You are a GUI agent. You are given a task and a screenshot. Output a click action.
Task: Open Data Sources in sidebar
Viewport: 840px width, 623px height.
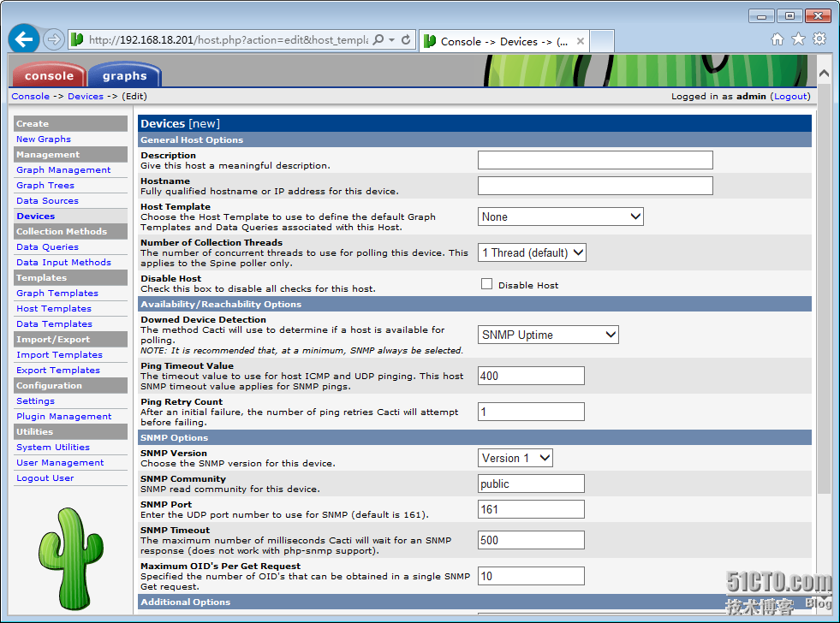point(47,201)
